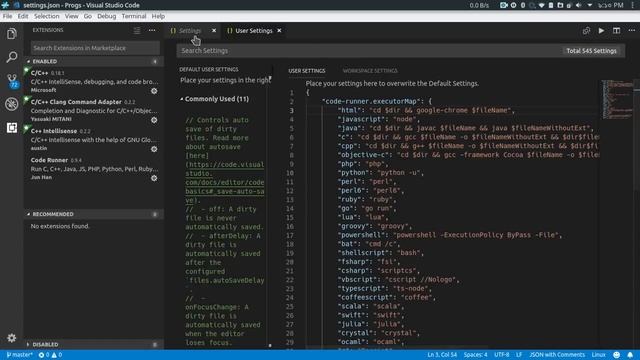Click the Ln 3, Col 54 status item

click(442, 355)
